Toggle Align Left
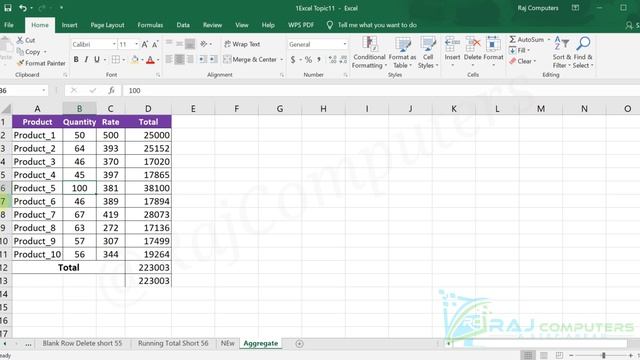640x360 pixels. point(169,60)
